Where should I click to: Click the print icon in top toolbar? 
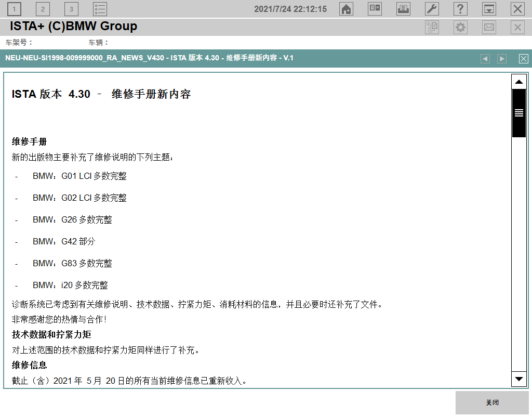pos(403,9)
